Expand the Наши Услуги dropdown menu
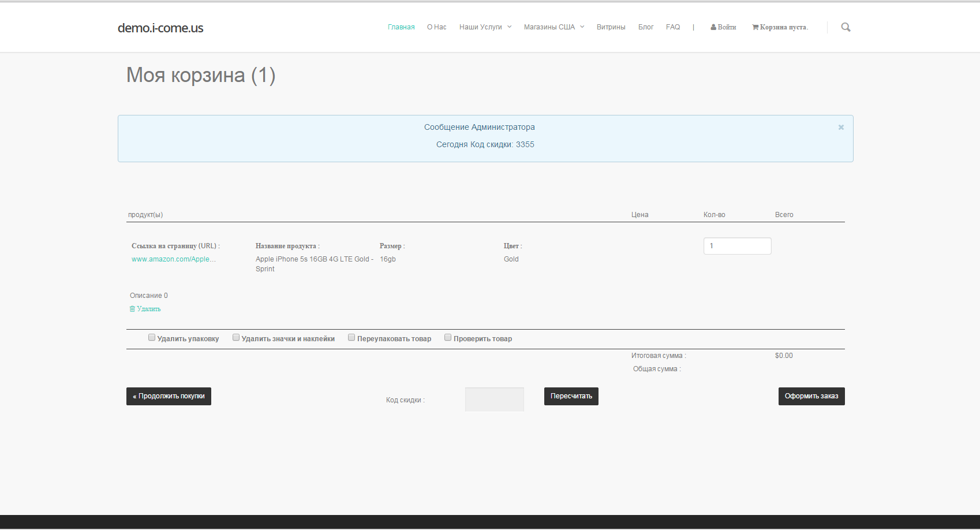Viewport: 980px width, 530px height. coord(485,27)
